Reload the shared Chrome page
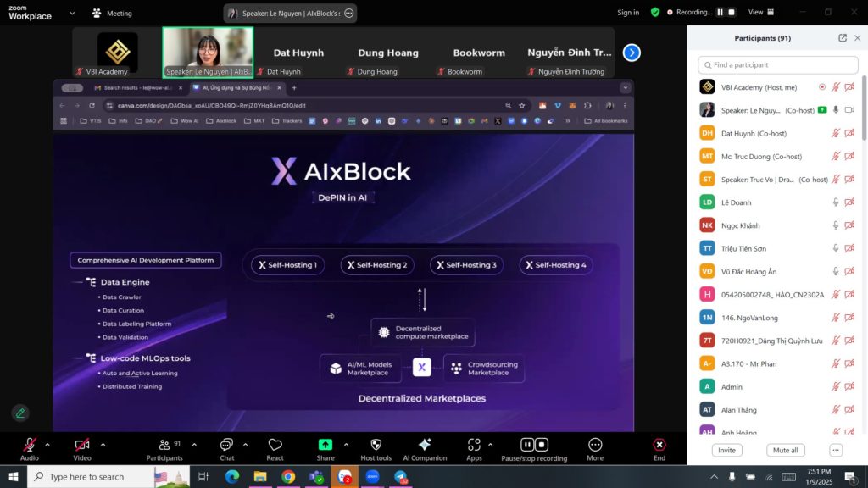The image size is (868, 488). click(92, 105)
